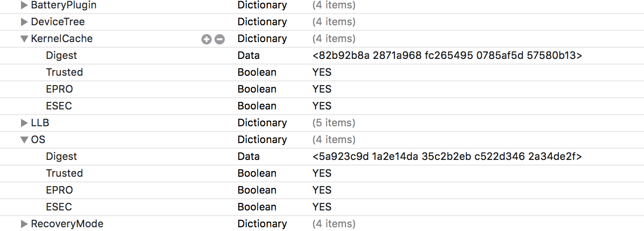Click the plus icon on KernelCache row
The image size is (644, 231).
[207, 39]
